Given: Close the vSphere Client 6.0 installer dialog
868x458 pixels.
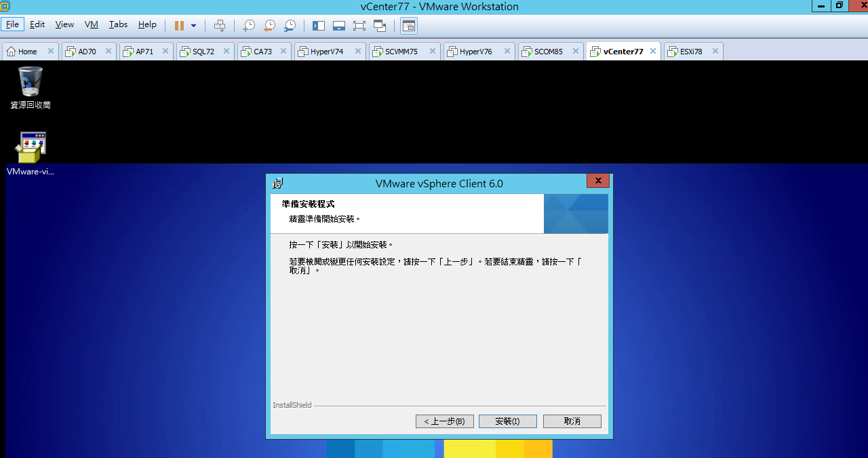Looking at the screenshot, I should pyautogui.click(x=597, y=181).
